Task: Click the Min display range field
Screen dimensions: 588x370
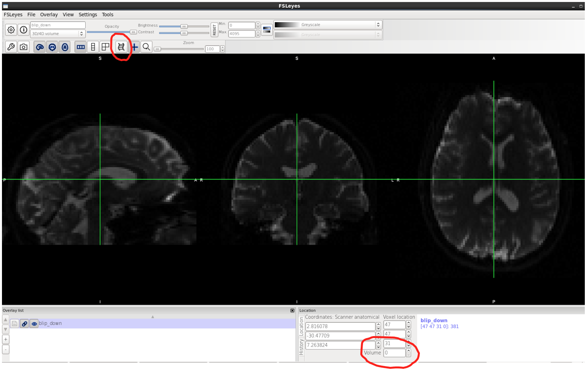Action: coord(242,25)
